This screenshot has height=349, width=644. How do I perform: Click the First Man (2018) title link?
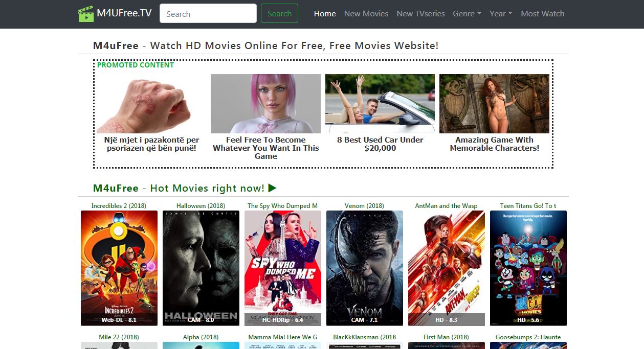pos(447,337)
